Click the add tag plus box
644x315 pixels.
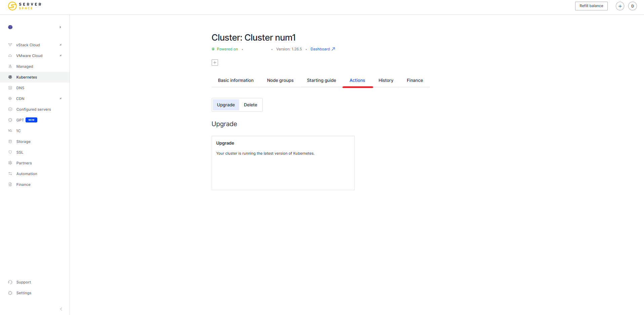coord(215,63)
